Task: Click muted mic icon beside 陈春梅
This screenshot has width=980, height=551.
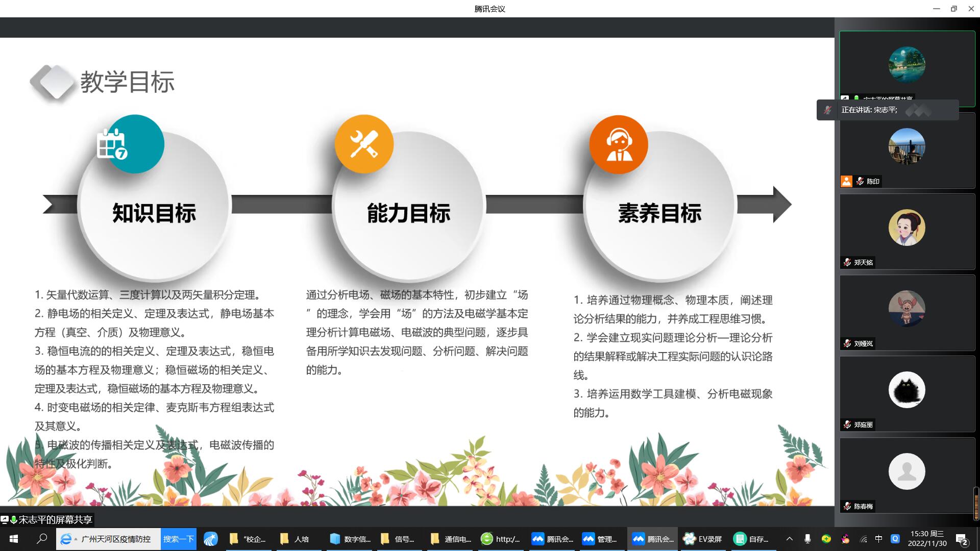Action: tap(847, 506)
